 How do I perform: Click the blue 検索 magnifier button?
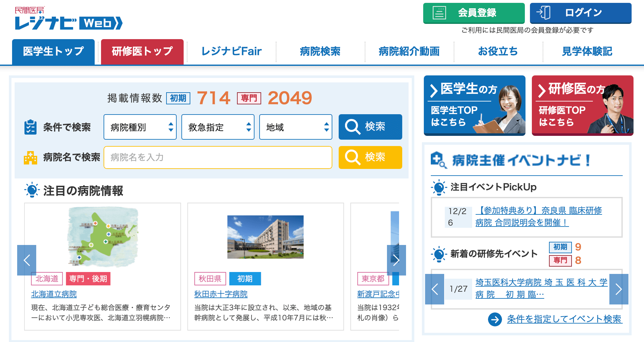tap(370, 127)
